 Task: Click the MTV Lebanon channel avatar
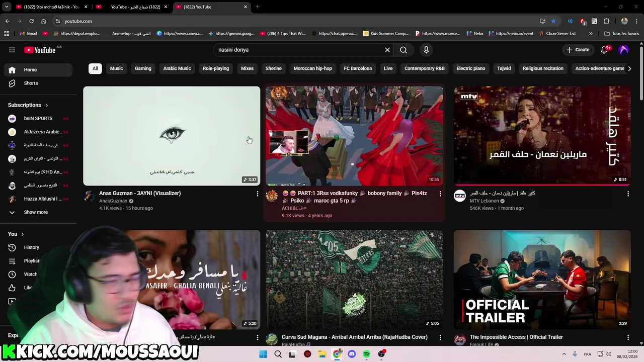point(460,196)
